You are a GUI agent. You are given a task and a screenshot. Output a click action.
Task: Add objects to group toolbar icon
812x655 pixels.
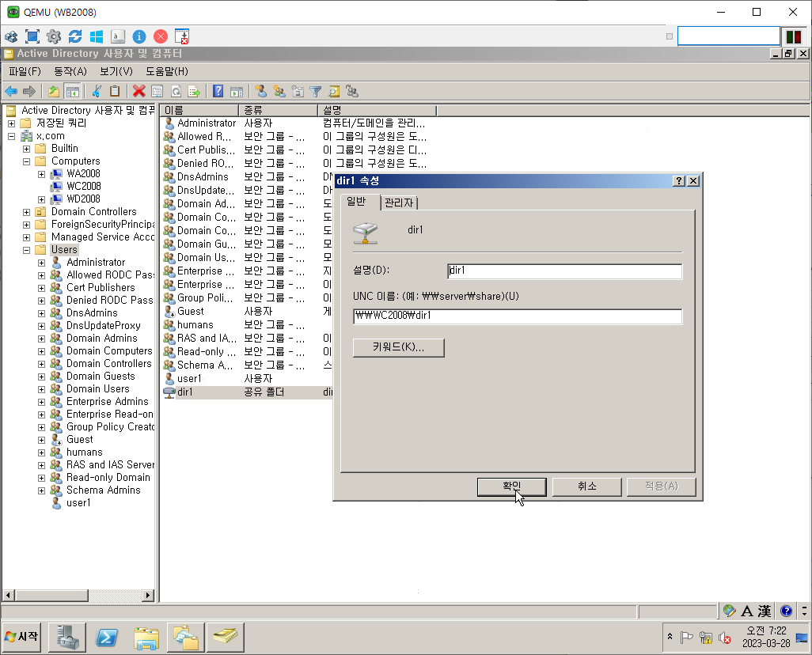[353, 92]
